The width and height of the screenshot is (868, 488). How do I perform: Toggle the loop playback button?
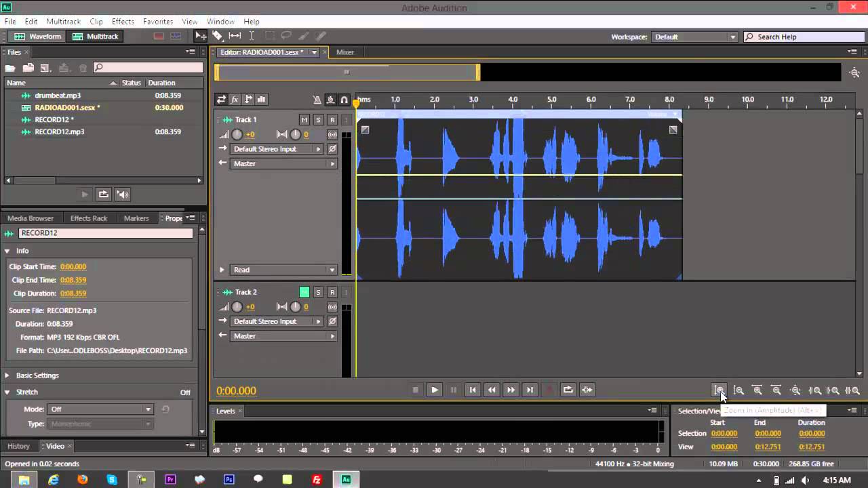pyautogui.click(x=568, y=390)
